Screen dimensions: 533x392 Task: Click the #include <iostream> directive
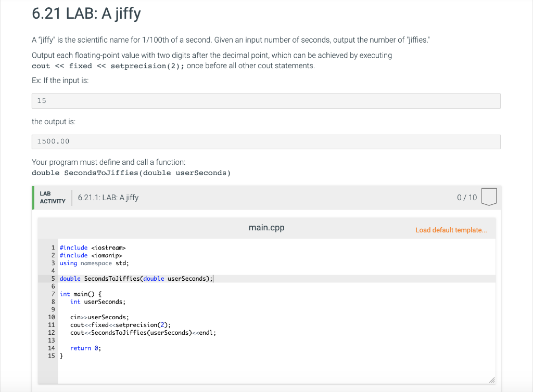93,247
